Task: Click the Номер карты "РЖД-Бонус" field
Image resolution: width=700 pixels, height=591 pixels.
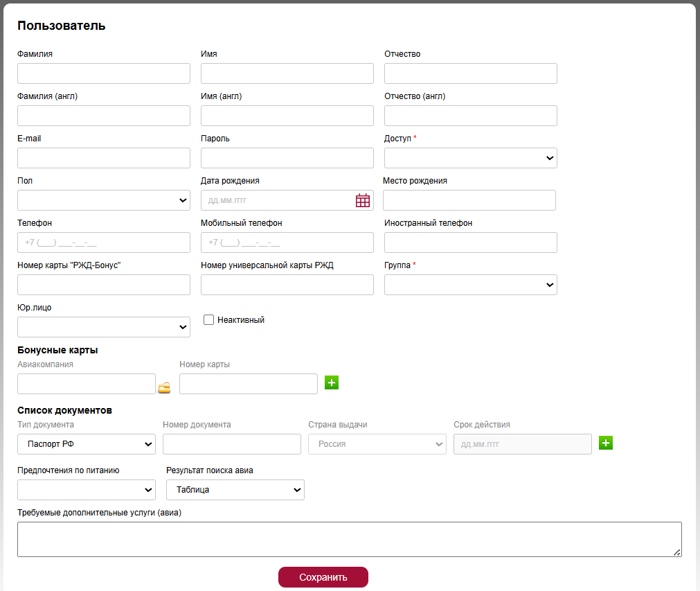Action: 104,285
